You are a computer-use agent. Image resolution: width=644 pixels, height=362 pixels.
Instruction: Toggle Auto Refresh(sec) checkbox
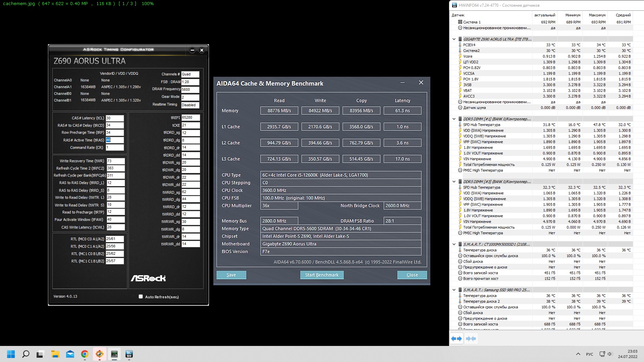coord(141,297)
